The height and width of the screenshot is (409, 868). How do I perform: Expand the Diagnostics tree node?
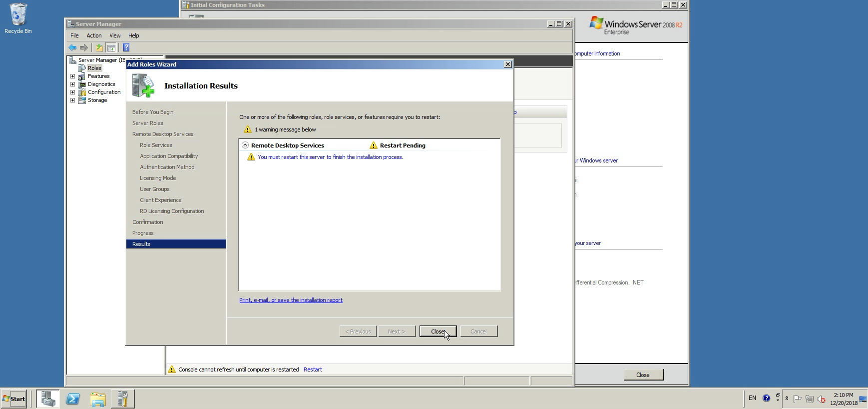pos(72,84)
